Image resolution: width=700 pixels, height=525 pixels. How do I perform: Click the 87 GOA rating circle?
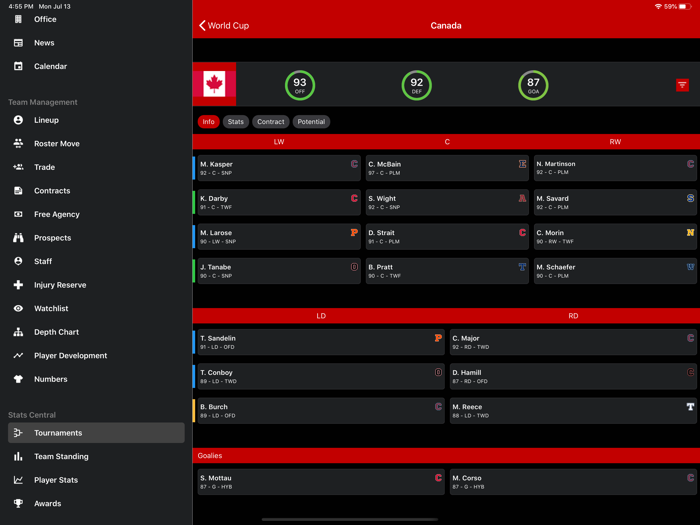click(533, 85)
